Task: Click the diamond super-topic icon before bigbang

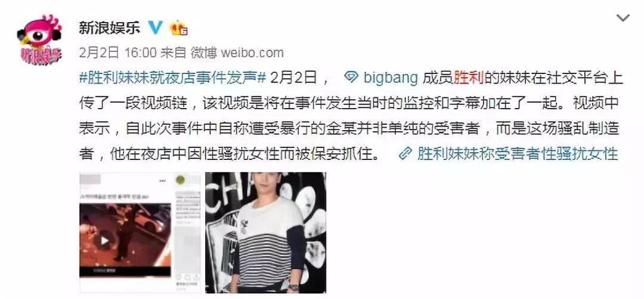Action: pyautogui.click(x=351, y=78)
